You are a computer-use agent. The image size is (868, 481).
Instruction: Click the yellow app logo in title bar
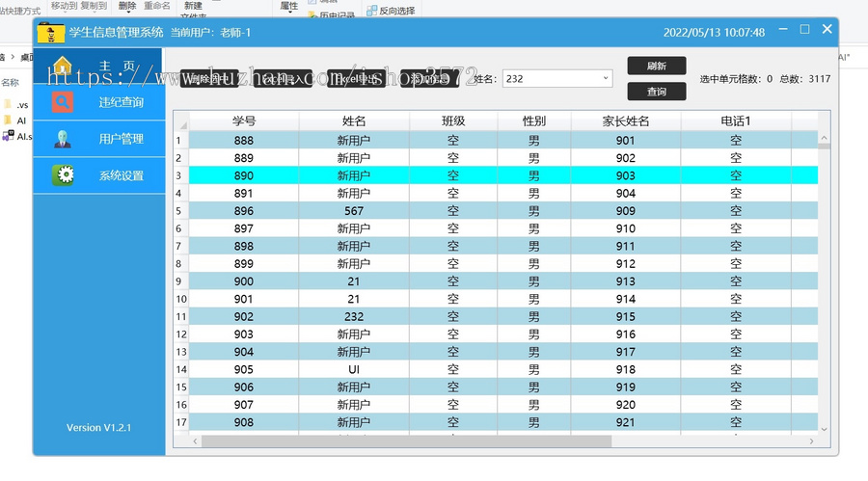click(50, 33)
